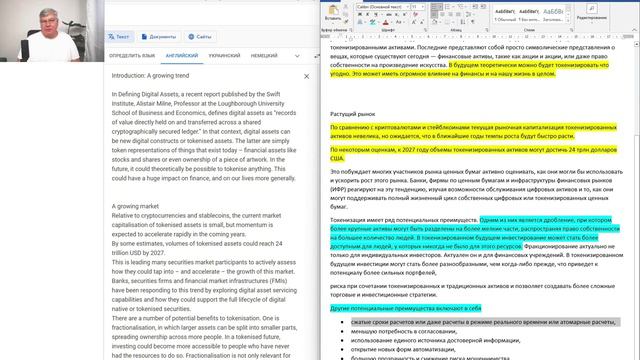Select the Format Painter brush icon

click(x=346, y=22)
